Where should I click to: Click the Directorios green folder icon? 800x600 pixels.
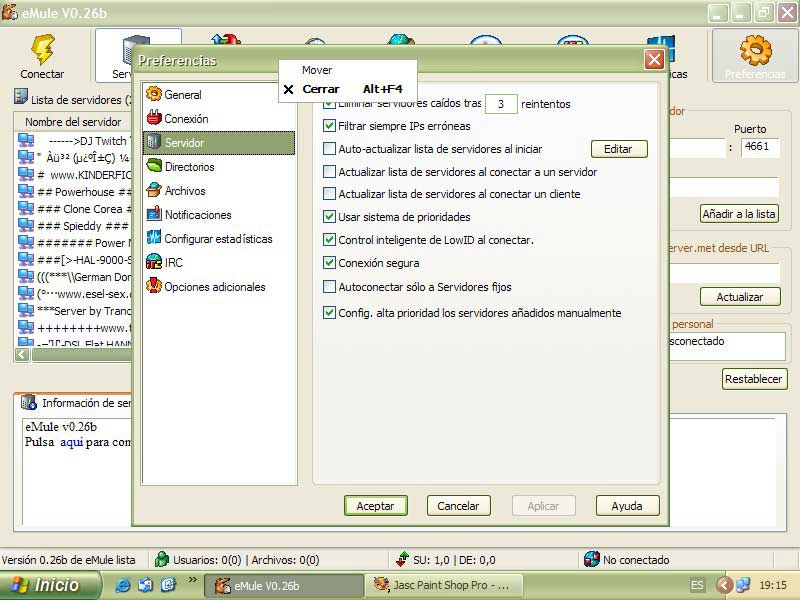point(154,165)
